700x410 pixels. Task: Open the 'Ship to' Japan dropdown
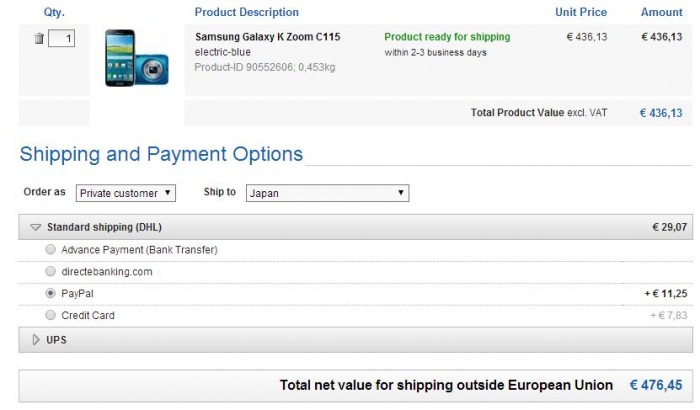click(327, 192)
